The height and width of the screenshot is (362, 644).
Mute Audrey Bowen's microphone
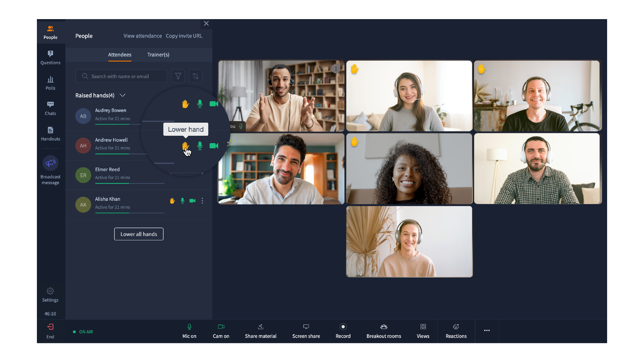click(x=200, y=104)
